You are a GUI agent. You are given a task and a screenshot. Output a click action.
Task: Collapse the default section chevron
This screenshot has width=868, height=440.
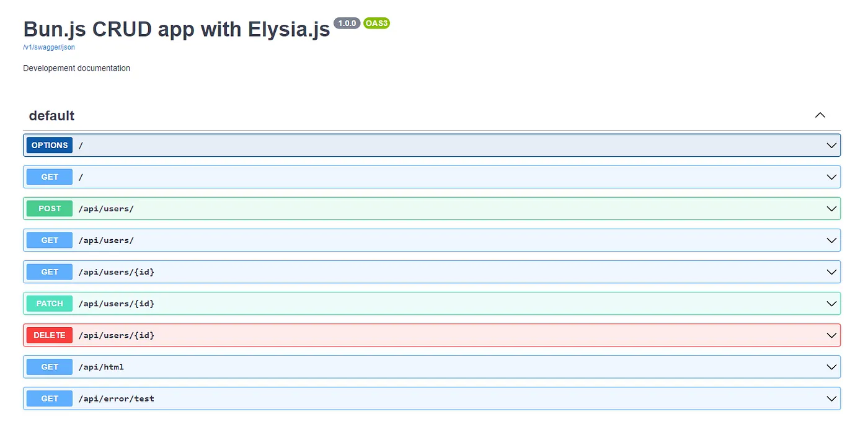coord(820,115)
